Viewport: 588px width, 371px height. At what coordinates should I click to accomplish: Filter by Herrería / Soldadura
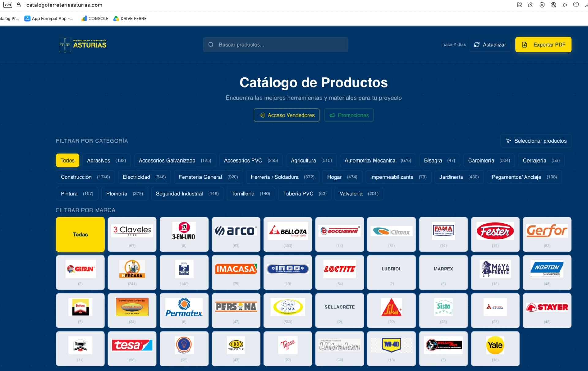click(282, 177)
